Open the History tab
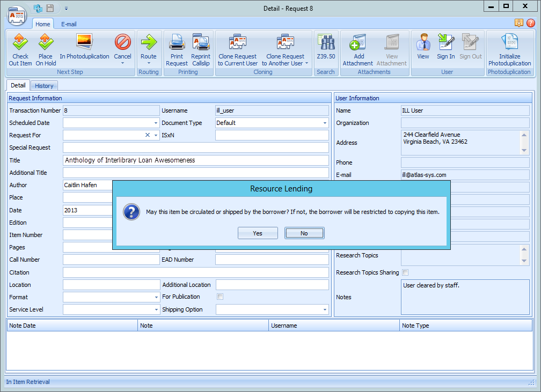Viewport: 541px width, 392px height. [44, 85]
